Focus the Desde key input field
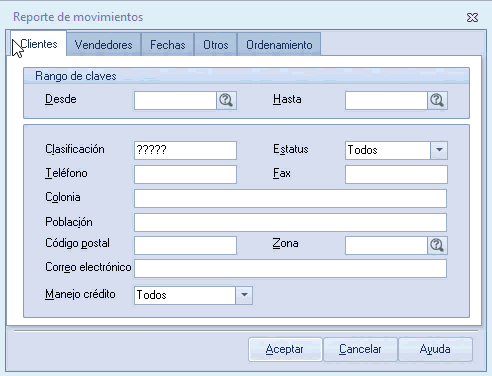 point(175,100)
